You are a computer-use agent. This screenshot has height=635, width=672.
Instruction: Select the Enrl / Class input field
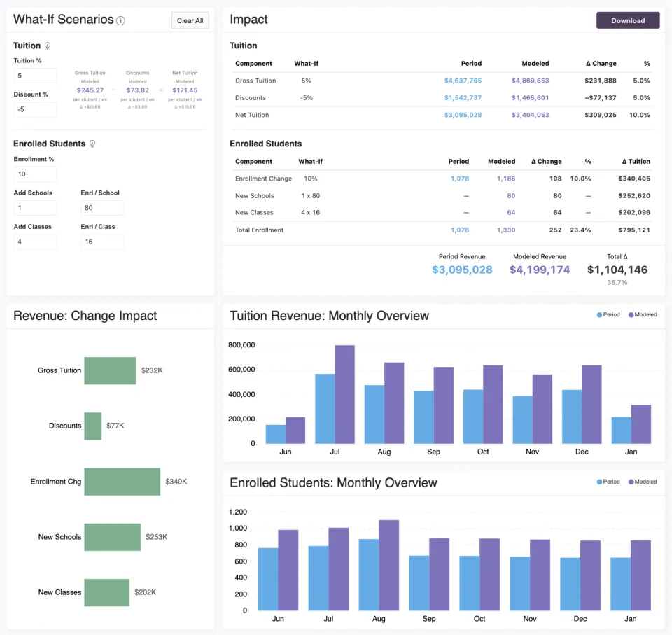(x=102, y=242)
